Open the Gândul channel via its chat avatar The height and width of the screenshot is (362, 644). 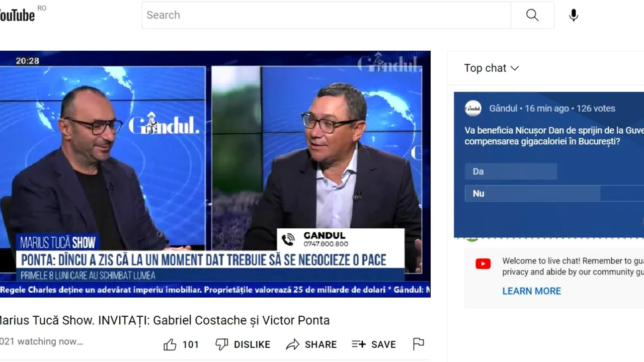[x=473, y=108]
